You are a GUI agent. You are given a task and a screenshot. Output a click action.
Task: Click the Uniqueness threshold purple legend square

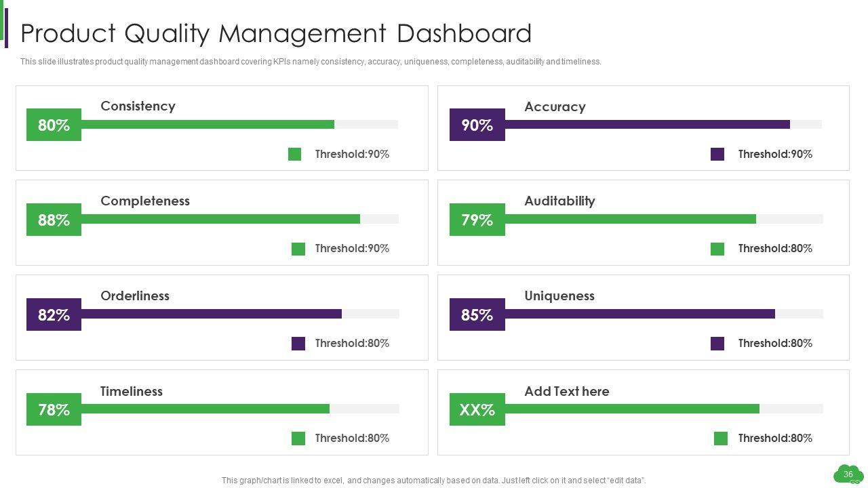point(717,344)
